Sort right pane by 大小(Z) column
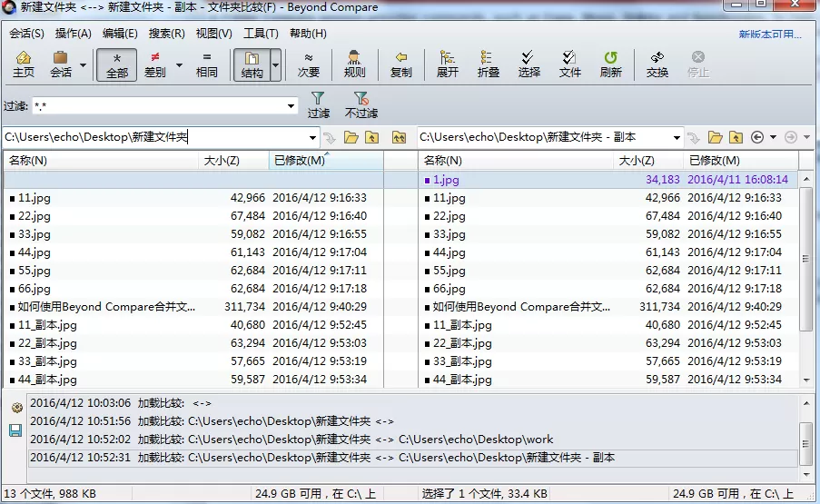The height and width of the screenshot is (504, 820). click(648, 161)
